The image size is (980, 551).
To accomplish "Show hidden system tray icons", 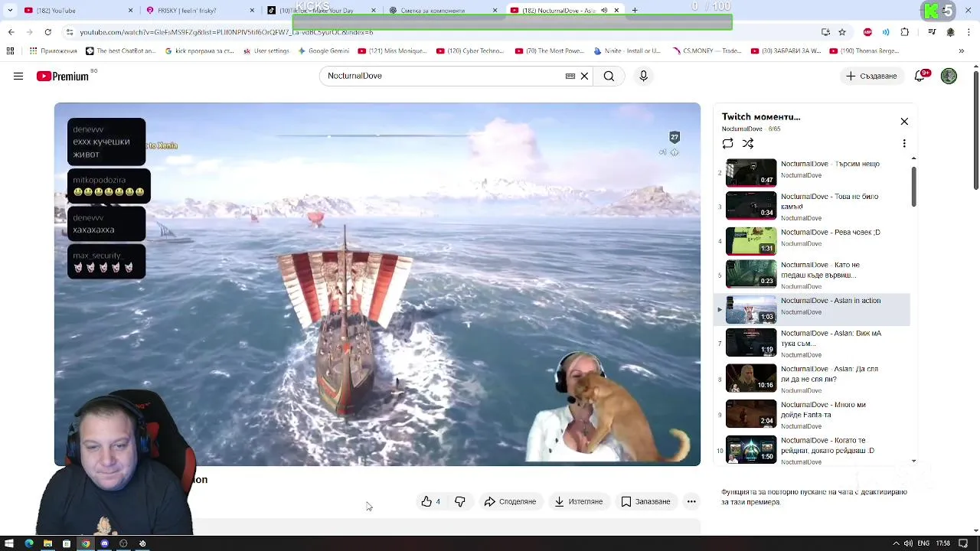I will tap(896, 543).
